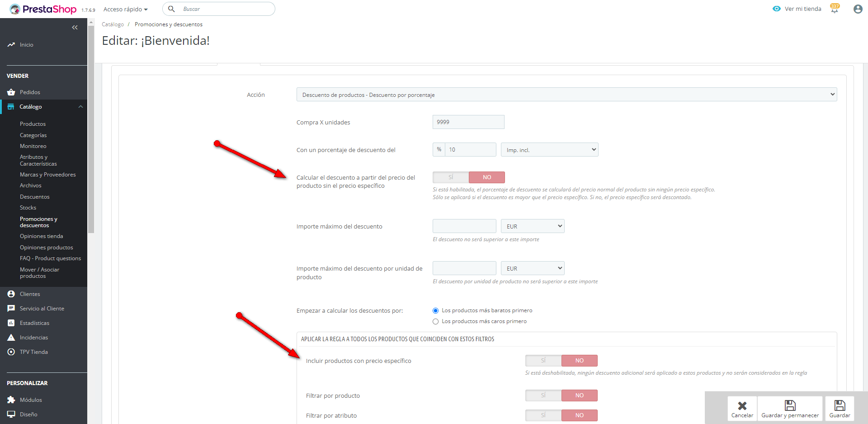Viewport: 868px width, 424px height.
Task: Click the notifications trophy icon
Action: coord(835,9)
